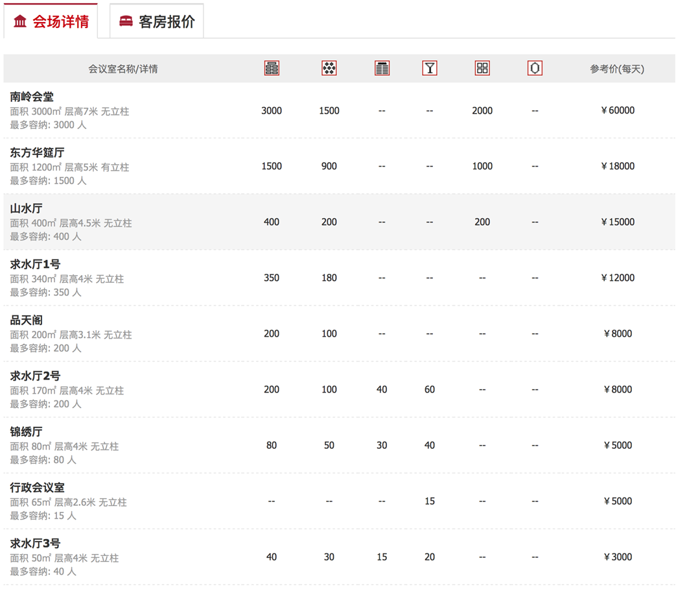Click the classroom-style seating layout icon
The height and width of the screenshot is (589, 700).
click(x=382, y=68)
